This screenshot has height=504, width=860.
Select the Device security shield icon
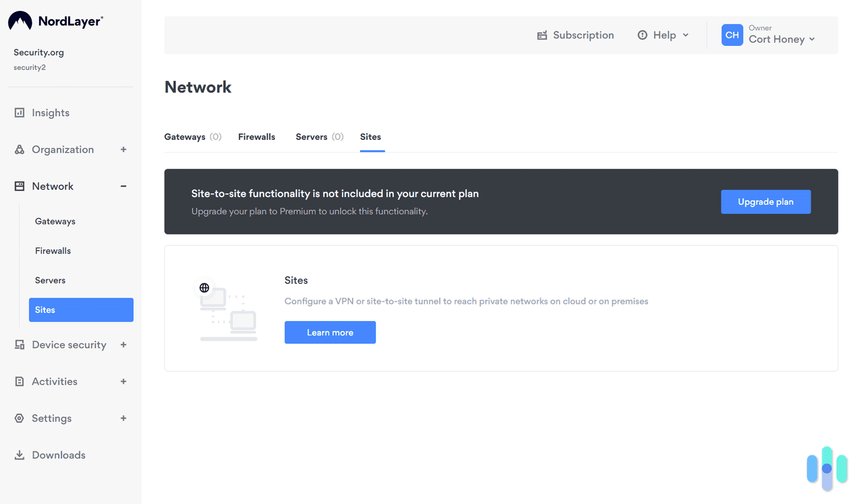(19, 345)
